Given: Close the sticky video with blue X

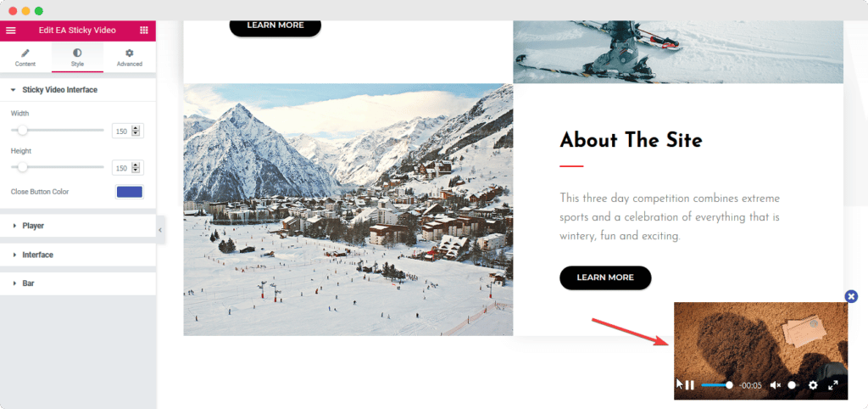Looking at the screenshot, I should (851, 296).
